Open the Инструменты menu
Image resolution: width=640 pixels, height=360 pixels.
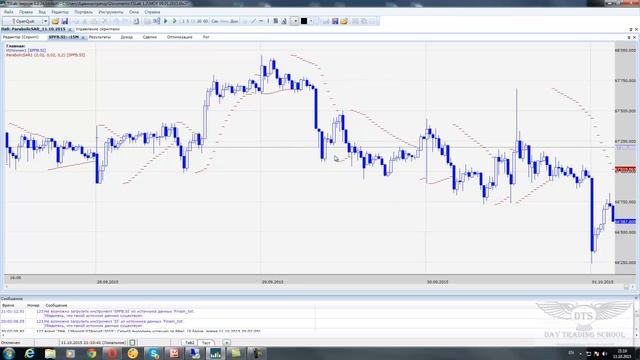pyautogui.click(x=111, y=12)
